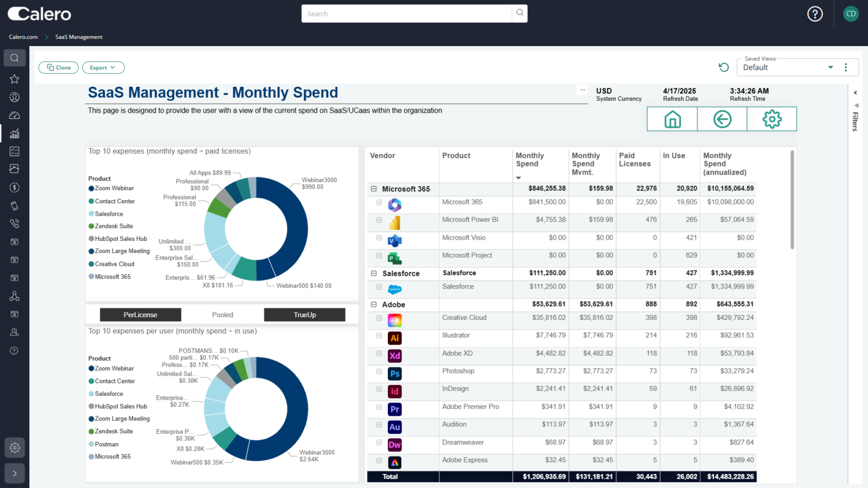Viewport: 868px width, 488px height.
Task: Open the dashboard settings gear icon
Action: [771, 119]
